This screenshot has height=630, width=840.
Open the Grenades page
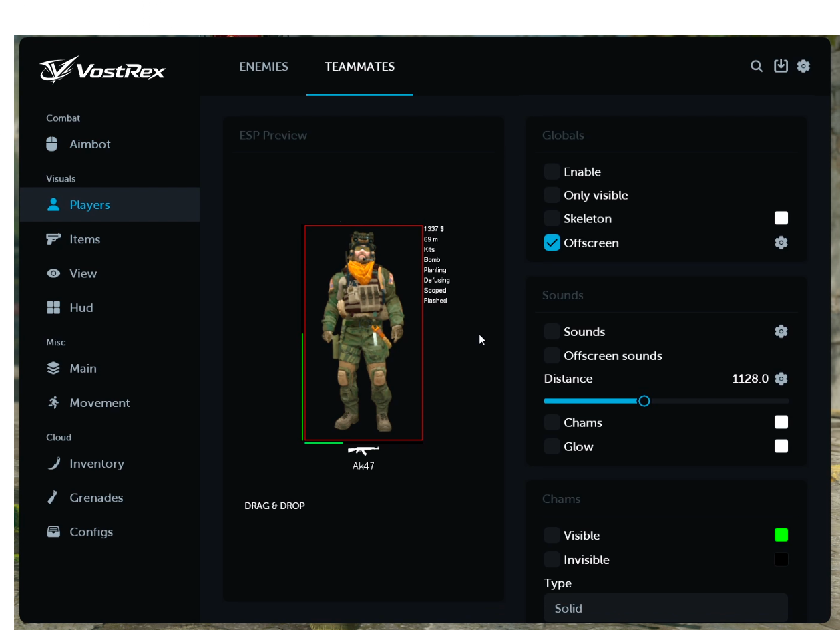(96, 497)
